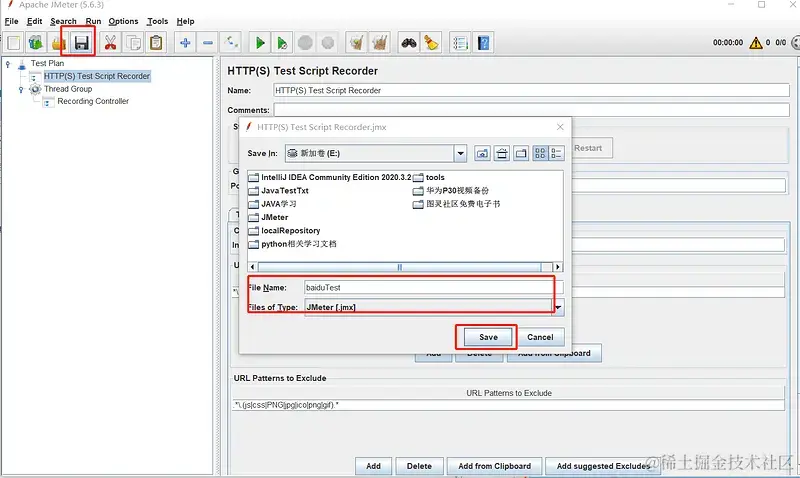Collapse the Thread Group tree node
The image size is (800, 478).
pos(21,89)
